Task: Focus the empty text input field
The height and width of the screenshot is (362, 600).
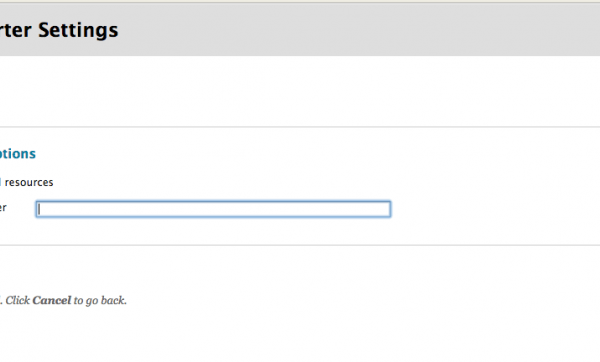Action: pyautogui.click(x=213, y=209)
